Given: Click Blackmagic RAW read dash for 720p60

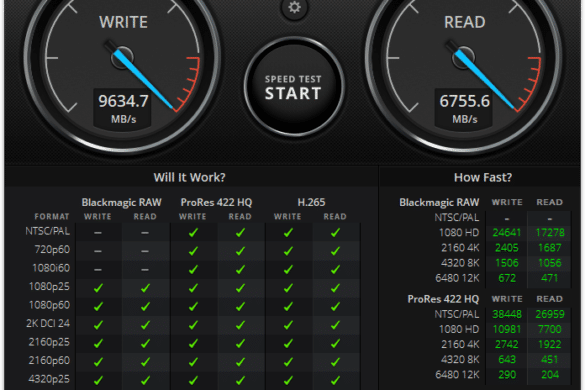Looking at the screenshot, I should click(x=145, y=251).
